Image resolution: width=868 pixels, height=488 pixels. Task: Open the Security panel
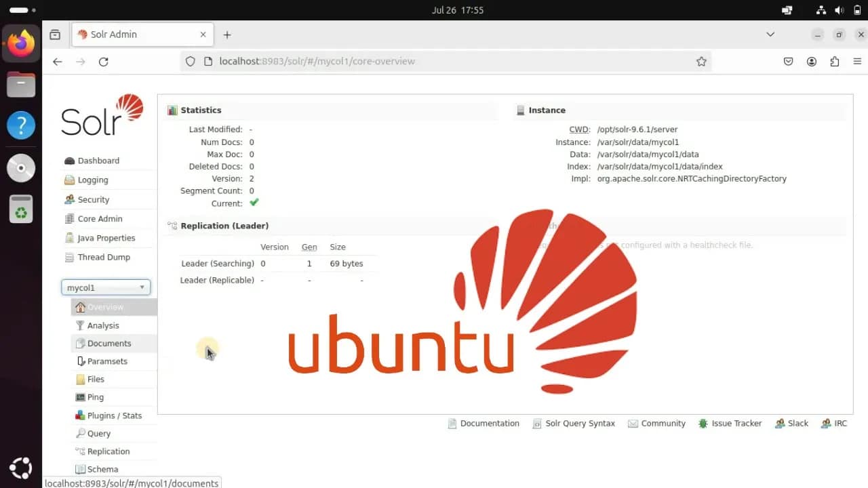(x=93, y=199)
